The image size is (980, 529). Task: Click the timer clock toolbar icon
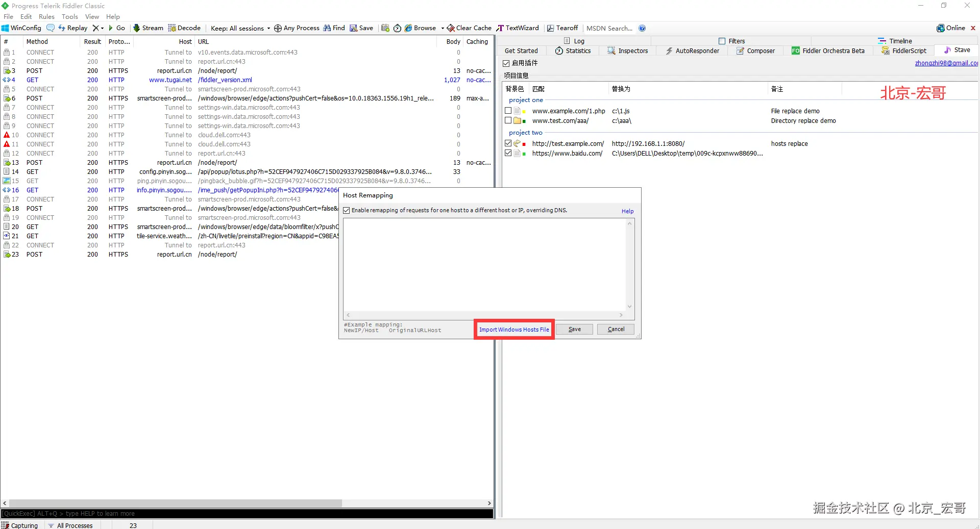(x=397, y=28)
